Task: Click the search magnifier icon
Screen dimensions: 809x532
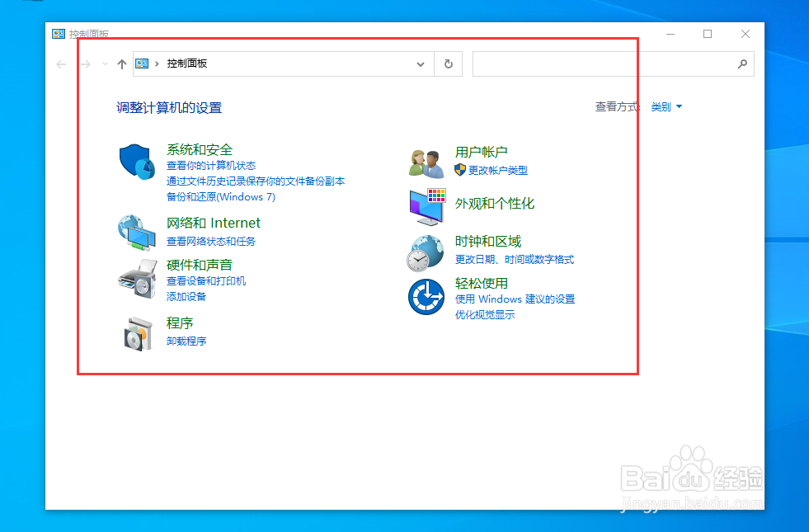Action: tap(742, 64)
